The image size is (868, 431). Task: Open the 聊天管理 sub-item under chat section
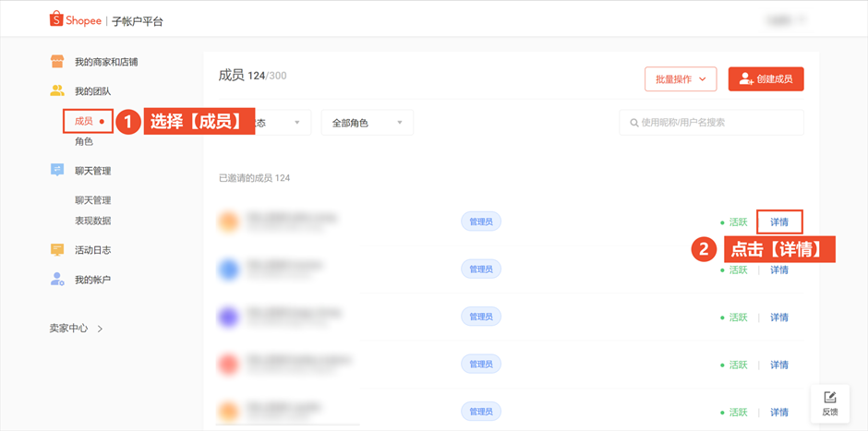click(93, 200)
